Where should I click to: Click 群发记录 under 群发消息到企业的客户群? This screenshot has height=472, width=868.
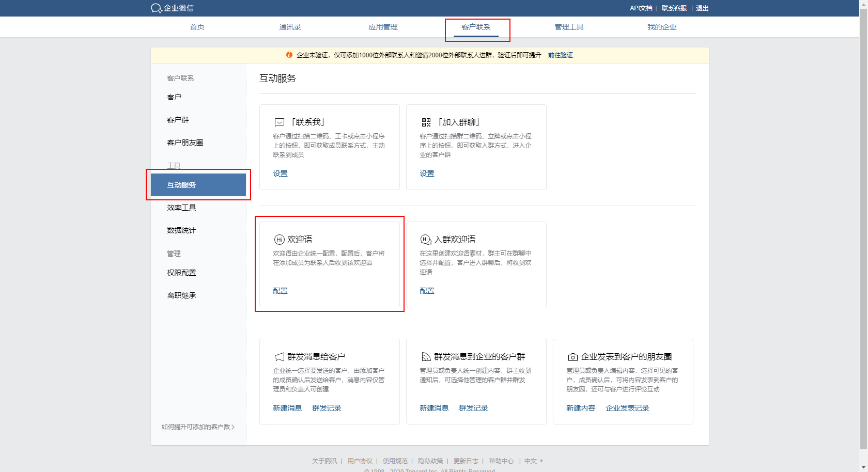[473, 408]
